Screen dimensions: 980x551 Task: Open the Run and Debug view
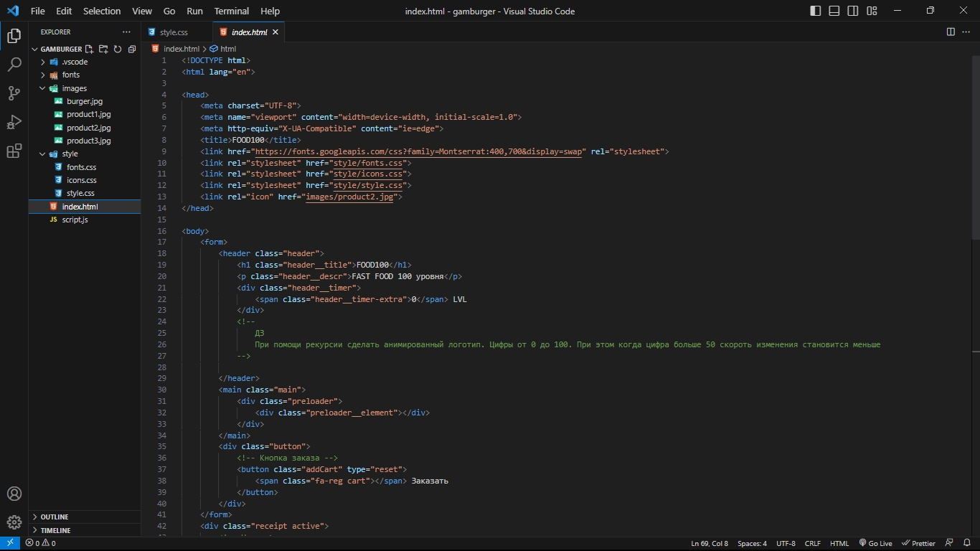pos(14,122)
